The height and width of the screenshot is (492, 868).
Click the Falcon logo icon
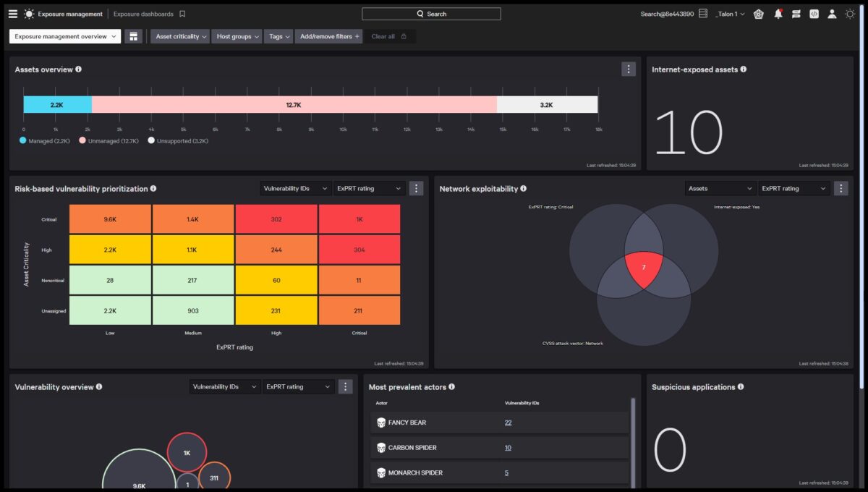click(29, 14)
